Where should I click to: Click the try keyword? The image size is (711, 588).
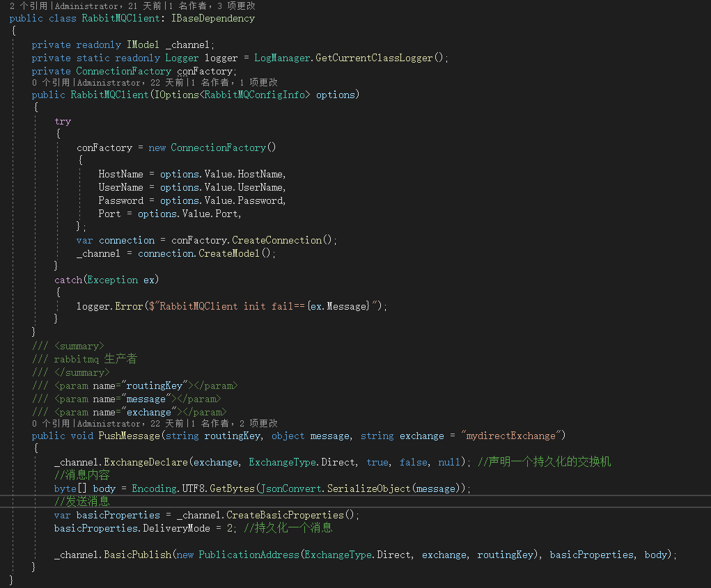pos(63,121)
